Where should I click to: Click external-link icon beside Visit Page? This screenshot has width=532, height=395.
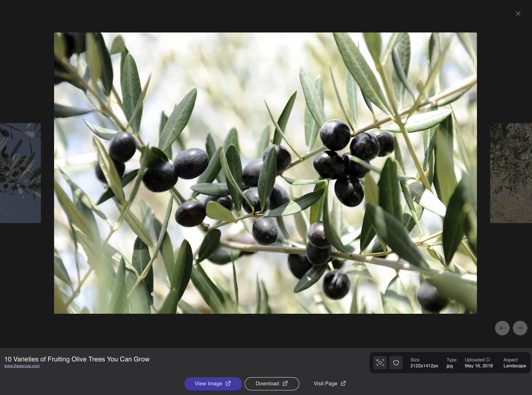[x=343, y=383]
